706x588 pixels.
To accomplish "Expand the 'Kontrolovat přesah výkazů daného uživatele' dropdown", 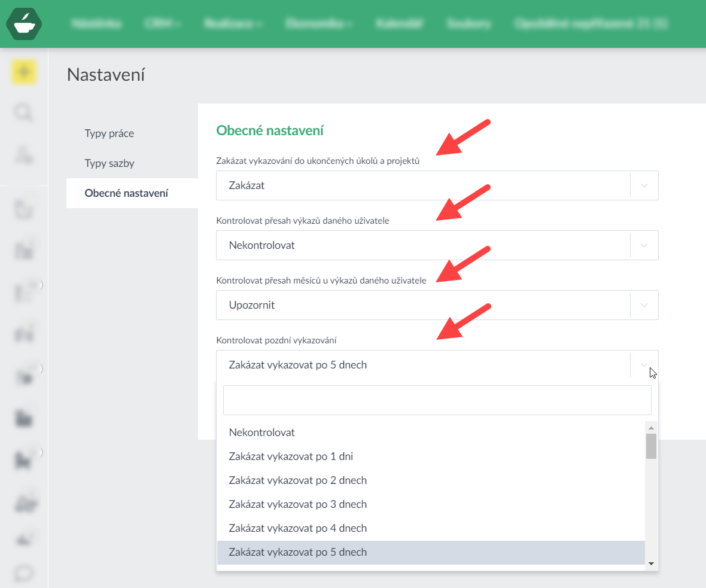I will point(437,245).
